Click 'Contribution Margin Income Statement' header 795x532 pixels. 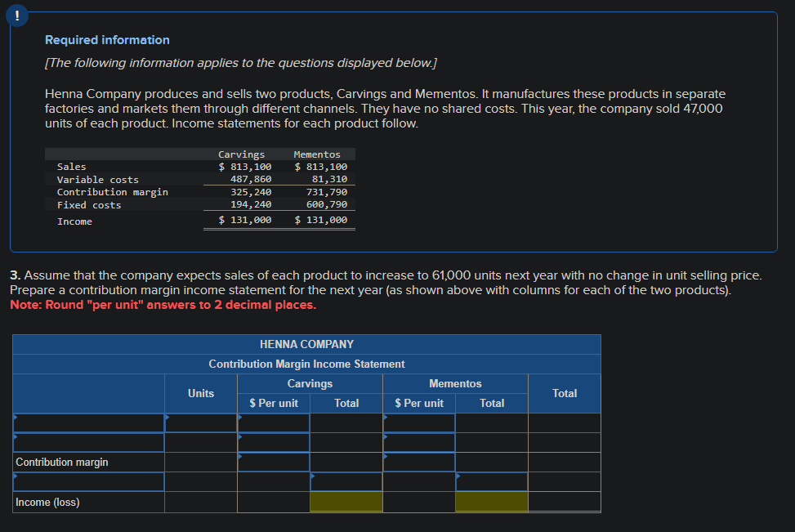(x=306, y=364)
